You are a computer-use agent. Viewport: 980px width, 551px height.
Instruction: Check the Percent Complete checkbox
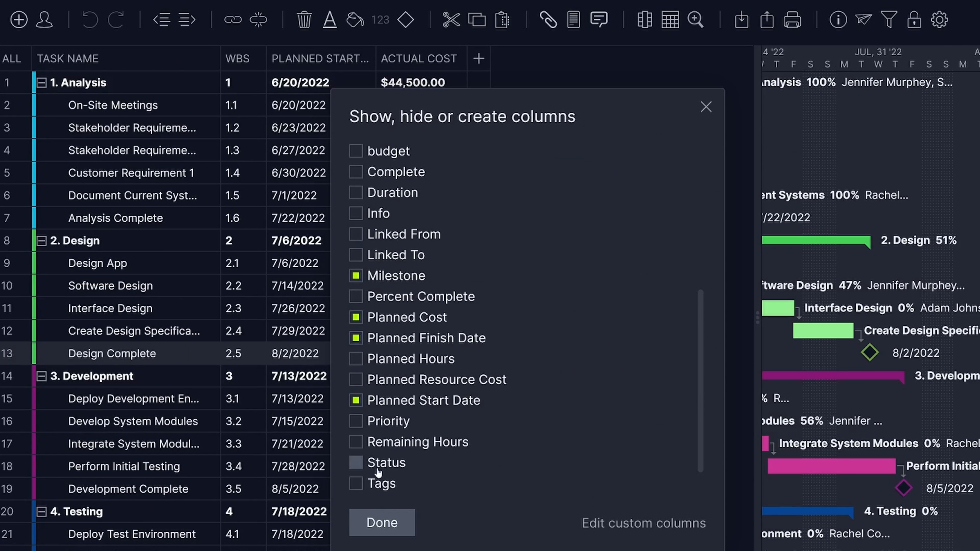click(x=356, y=296)
